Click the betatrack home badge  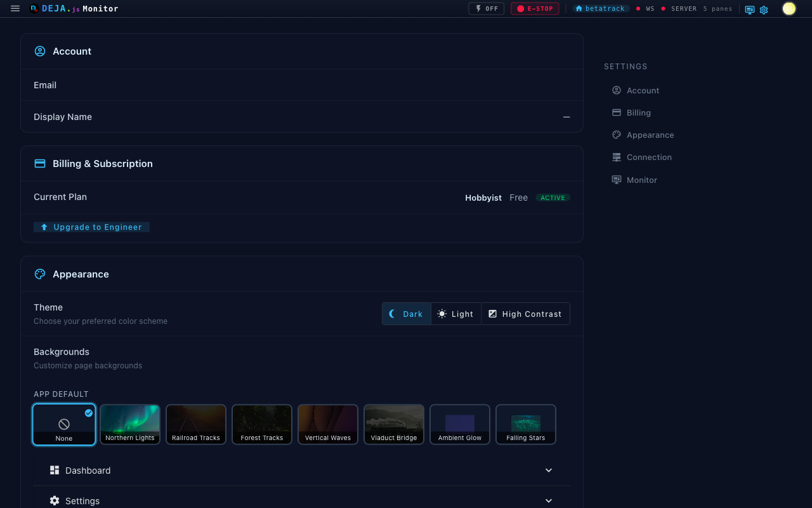click(600, 8)
